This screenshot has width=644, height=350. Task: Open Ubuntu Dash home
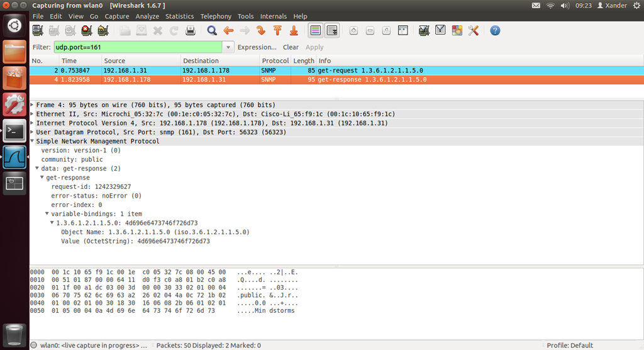14,26
